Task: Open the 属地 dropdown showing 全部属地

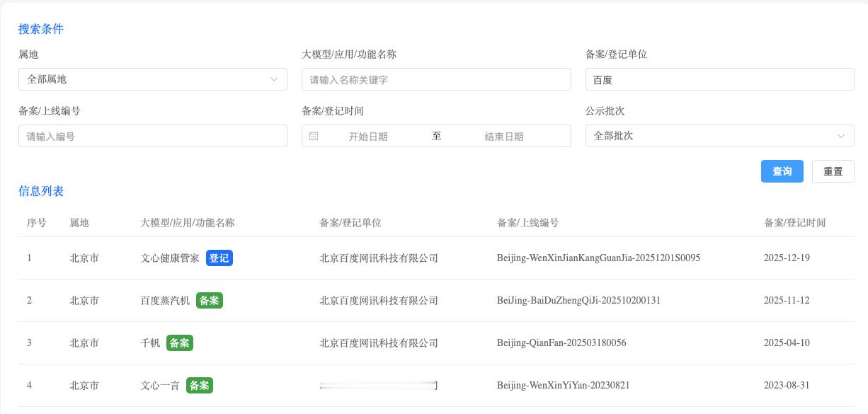Action: tap(152, 79)
